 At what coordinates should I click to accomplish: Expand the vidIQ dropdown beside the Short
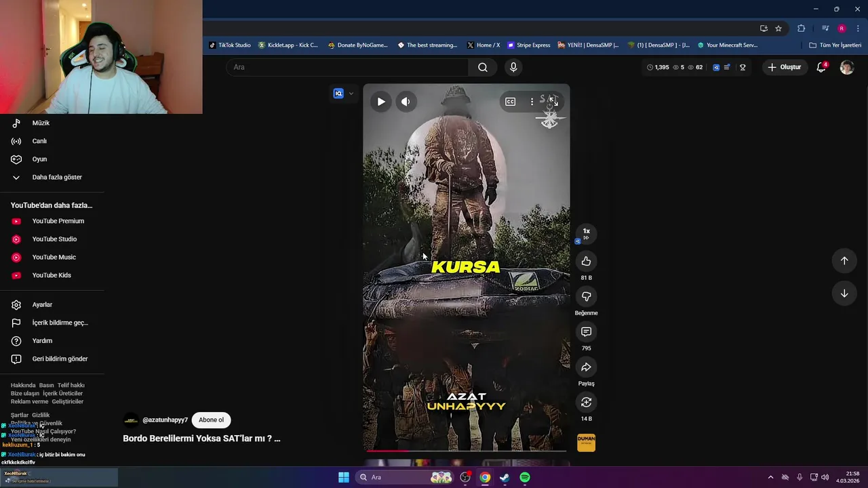[351, 94]
